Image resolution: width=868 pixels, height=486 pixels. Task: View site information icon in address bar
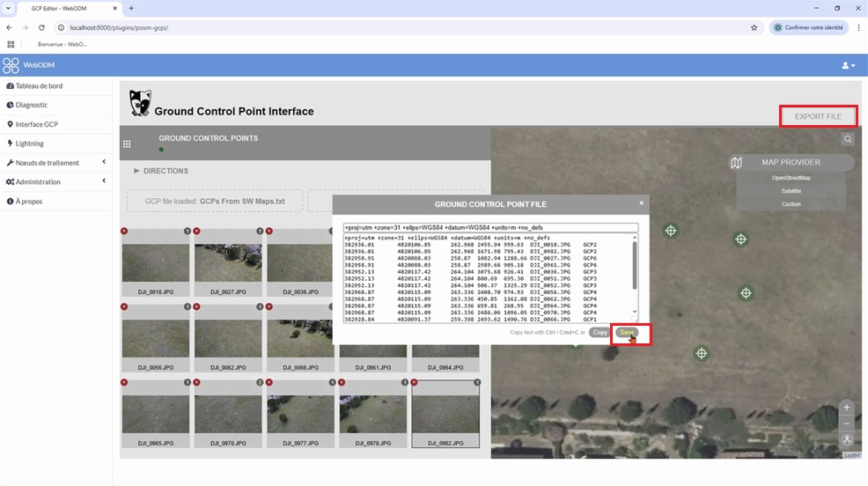(61, 27)
